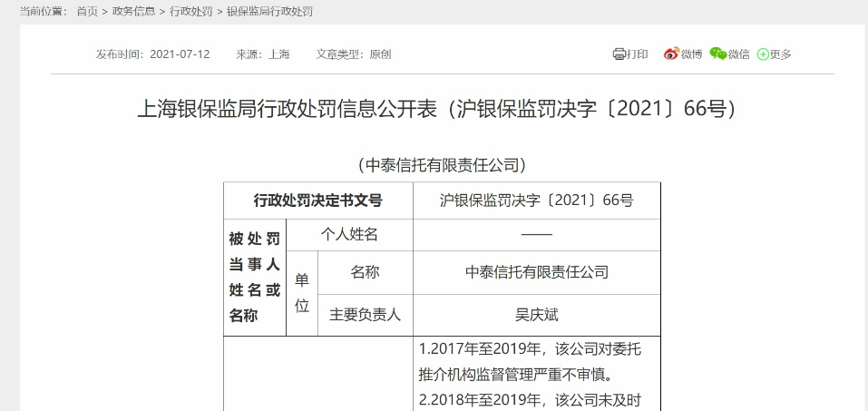This screenshot has width=868, height=411.
Task: Click table cell 沪银保监罚决字〔2021〕66号
Action: coord(537,201)
